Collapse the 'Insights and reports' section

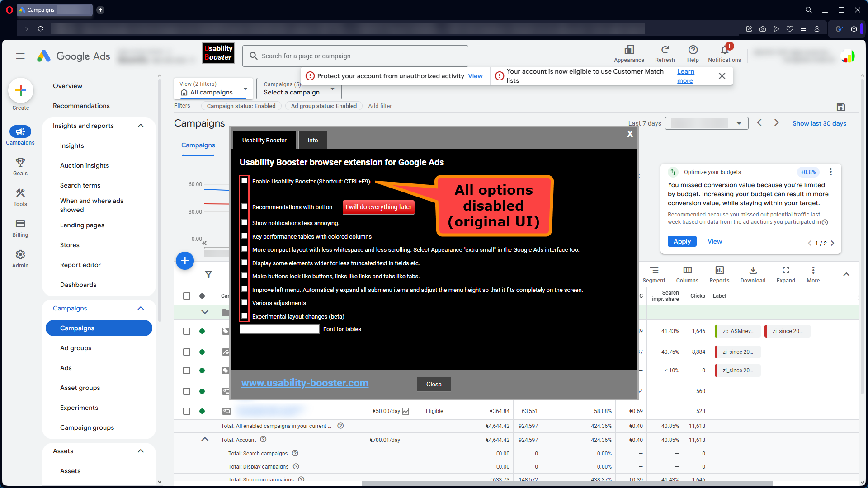pos(141,126)
